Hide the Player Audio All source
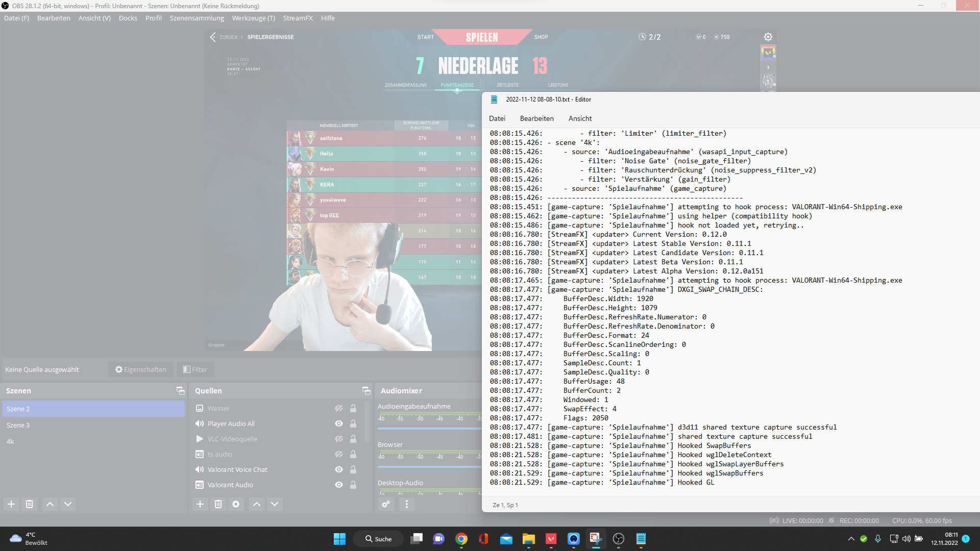The image size is (980, 551). [x=338, y=423]
